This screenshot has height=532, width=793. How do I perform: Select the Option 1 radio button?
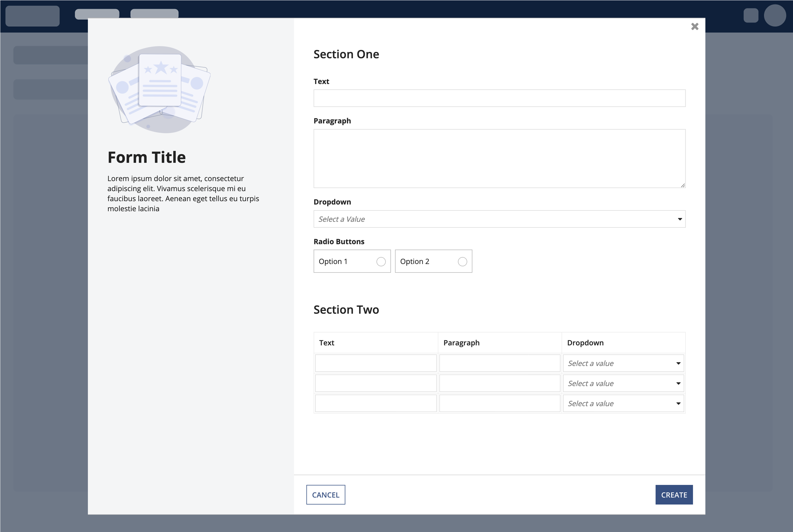click(381, 262)
